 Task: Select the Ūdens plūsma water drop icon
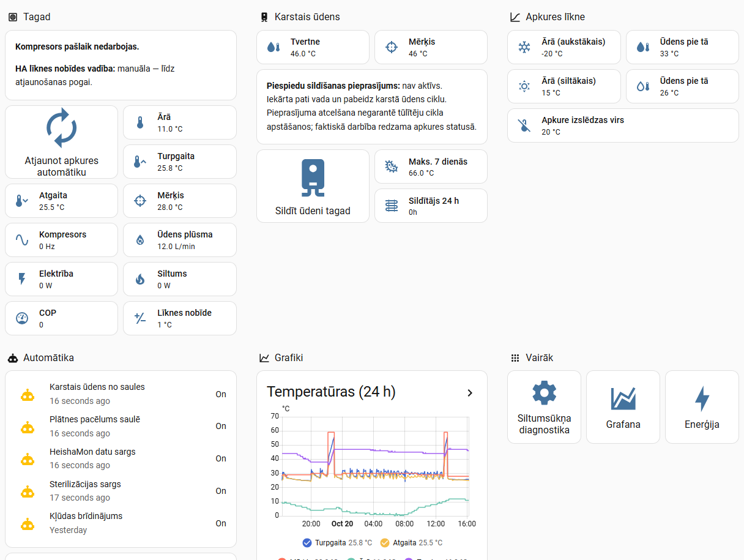coord(140,240)
